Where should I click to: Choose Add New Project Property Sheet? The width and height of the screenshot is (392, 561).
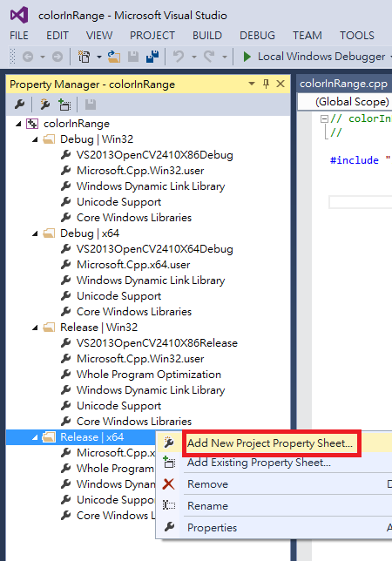click(274, 443)
